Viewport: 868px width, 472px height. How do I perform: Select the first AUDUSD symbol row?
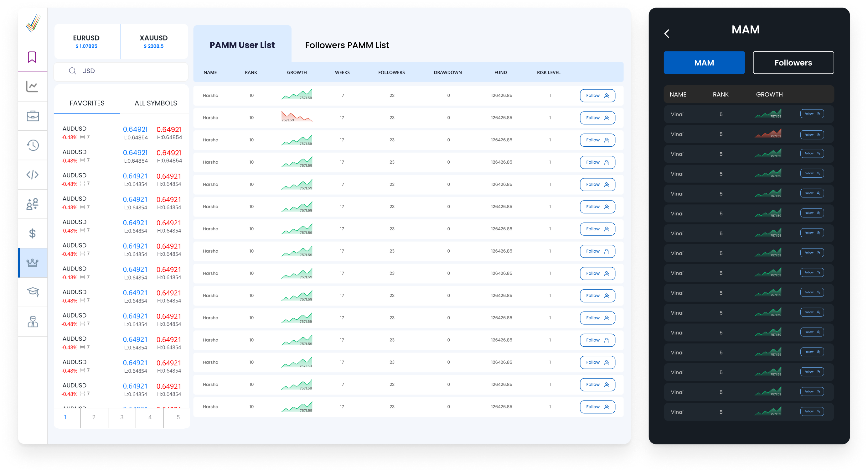tap(121, 133)
